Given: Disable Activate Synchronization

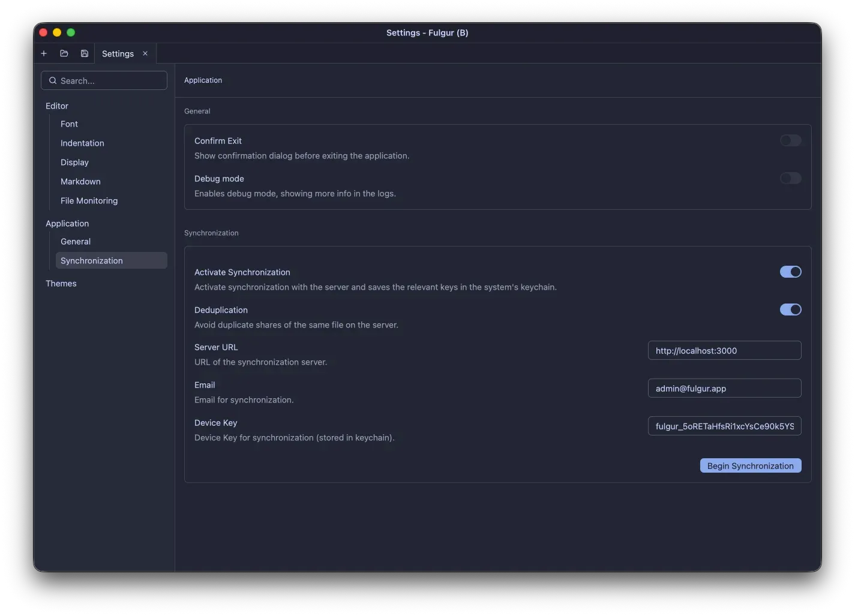Looking at the screenshot, I should [x=790, y=272].
